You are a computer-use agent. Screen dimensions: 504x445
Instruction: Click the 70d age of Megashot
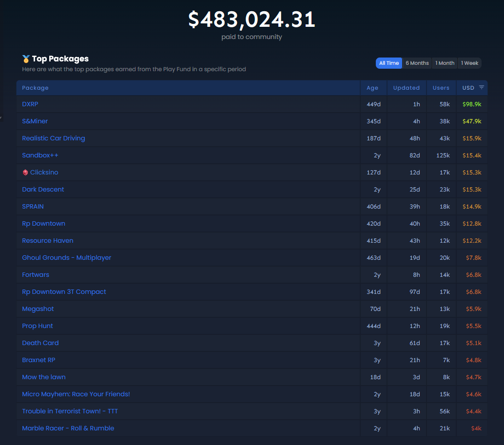coord(375,309)
